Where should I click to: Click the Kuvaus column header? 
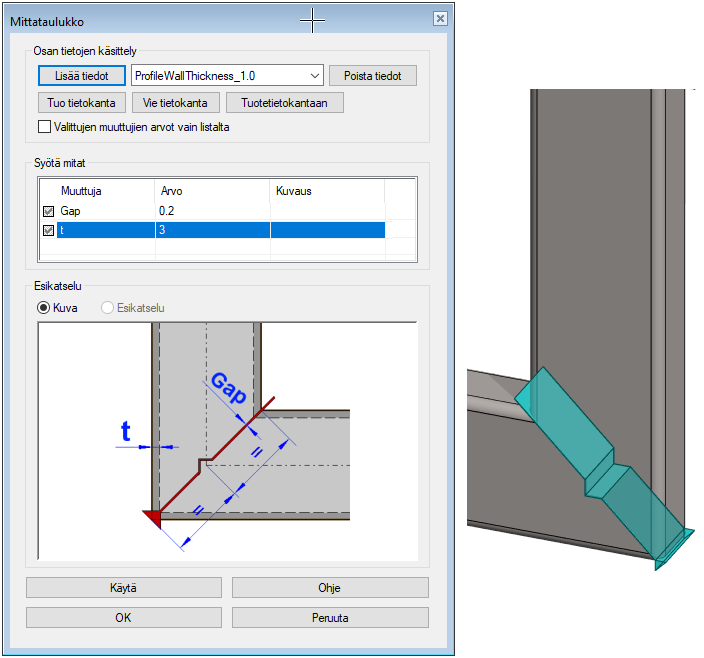325,190
